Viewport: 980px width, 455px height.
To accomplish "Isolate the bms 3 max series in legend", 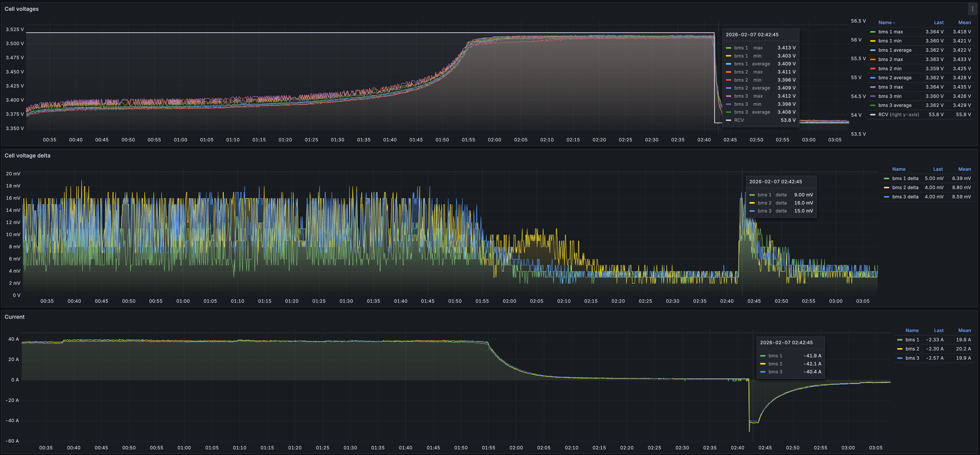I will coord(890,87).
